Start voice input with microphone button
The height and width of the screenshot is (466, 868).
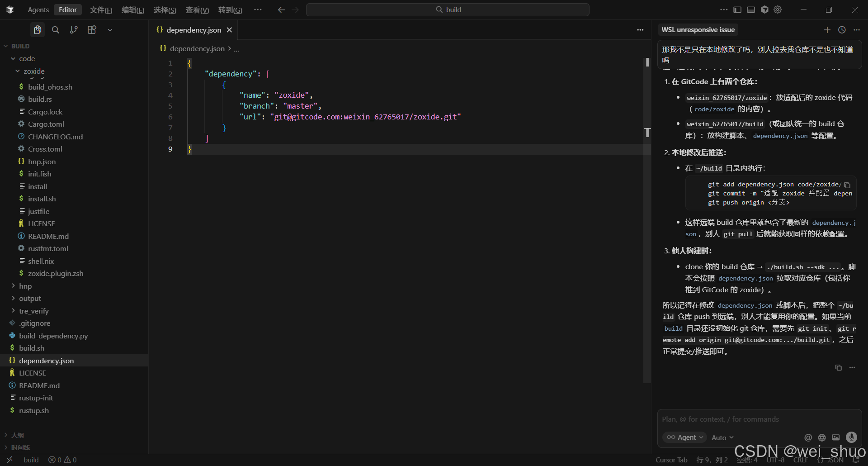coord(851,437)
